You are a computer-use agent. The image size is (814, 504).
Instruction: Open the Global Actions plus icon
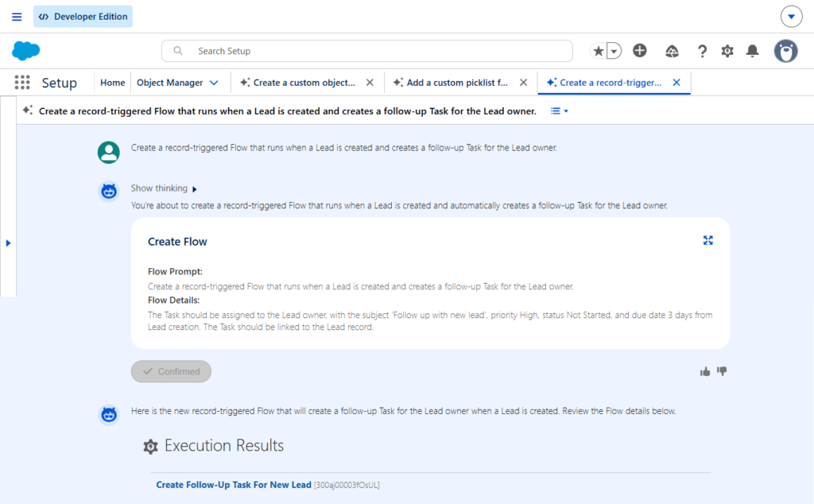pos(640,50)
